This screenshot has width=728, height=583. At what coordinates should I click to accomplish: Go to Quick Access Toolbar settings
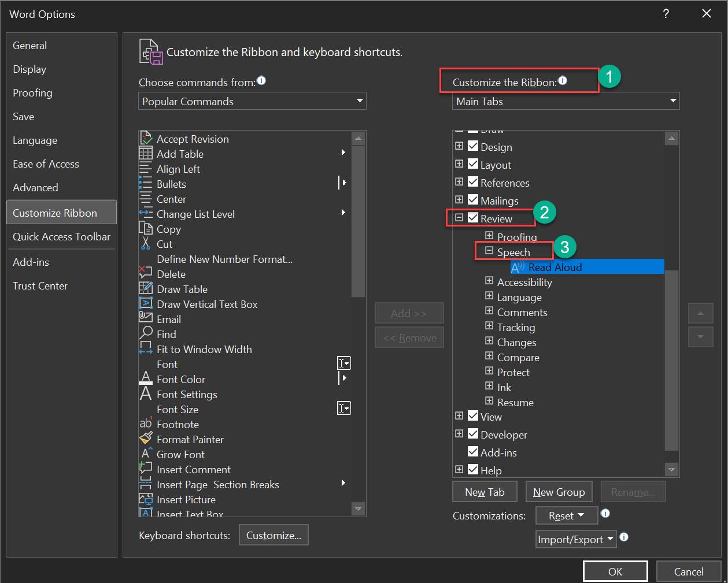(61, 236)
